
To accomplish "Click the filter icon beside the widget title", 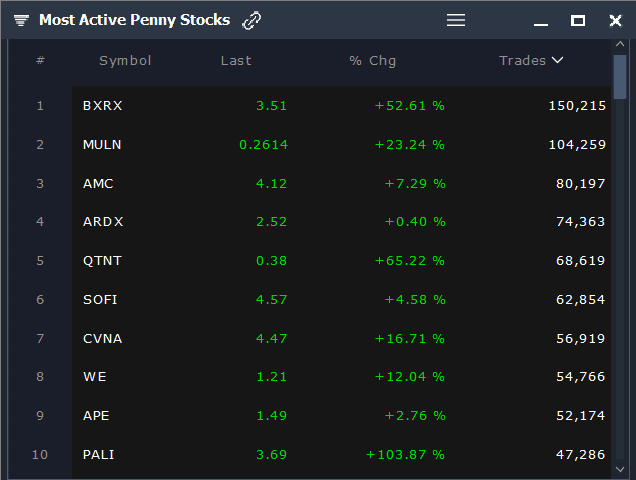I will pyautogui.click(x=21, y=20).
